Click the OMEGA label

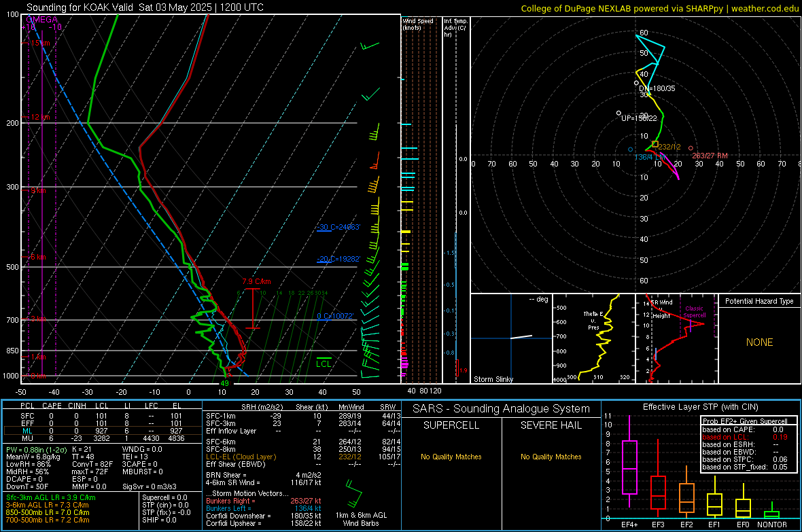(41, 20)
